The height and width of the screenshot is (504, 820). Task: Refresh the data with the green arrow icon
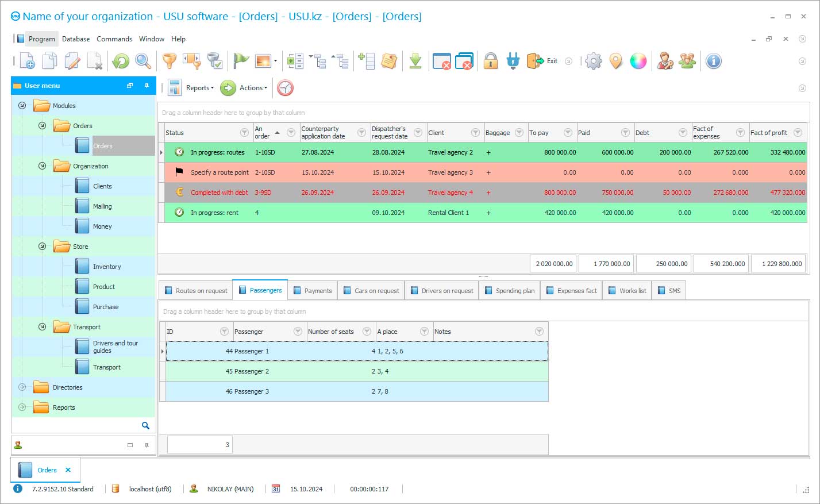[x=121, y=61]
